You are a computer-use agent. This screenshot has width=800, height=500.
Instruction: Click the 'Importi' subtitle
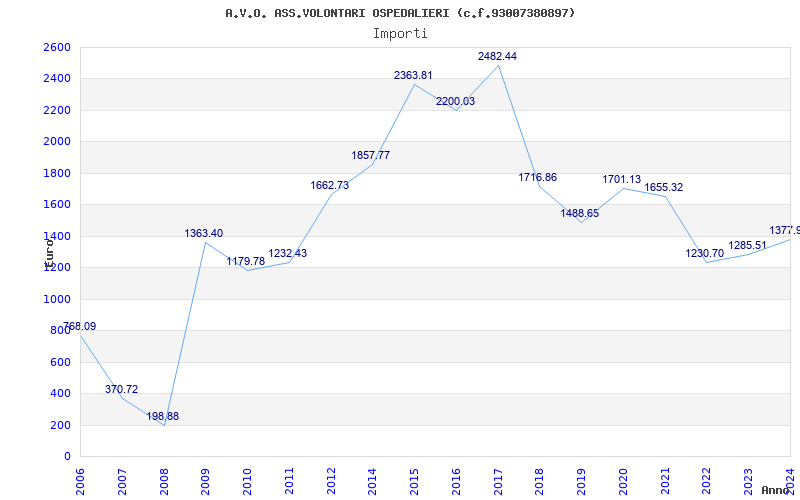click(400, 34)
